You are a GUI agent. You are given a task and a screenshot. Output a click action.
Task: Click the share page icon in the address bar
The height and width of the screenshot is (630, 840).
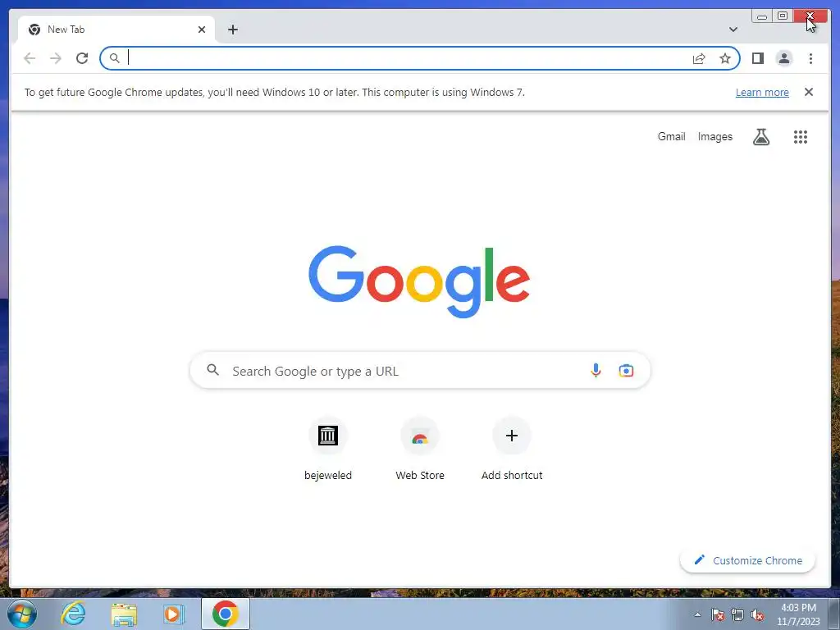coord(699,58)
